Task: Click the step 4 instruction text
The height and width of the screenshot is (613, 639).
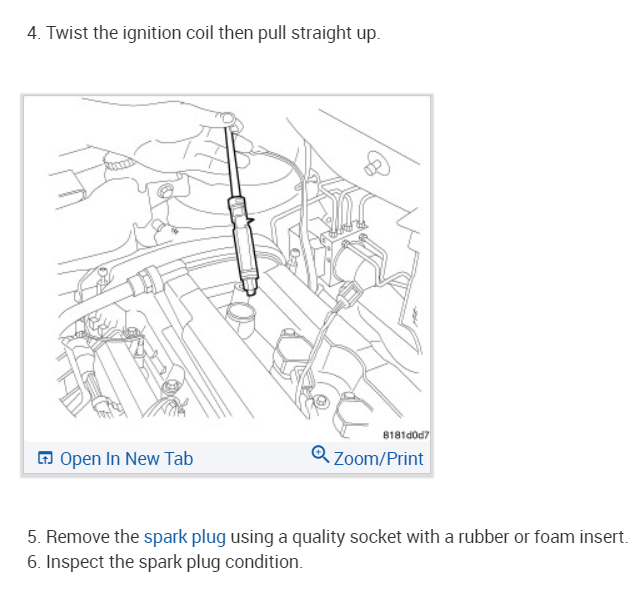Action: coord(203,34)
